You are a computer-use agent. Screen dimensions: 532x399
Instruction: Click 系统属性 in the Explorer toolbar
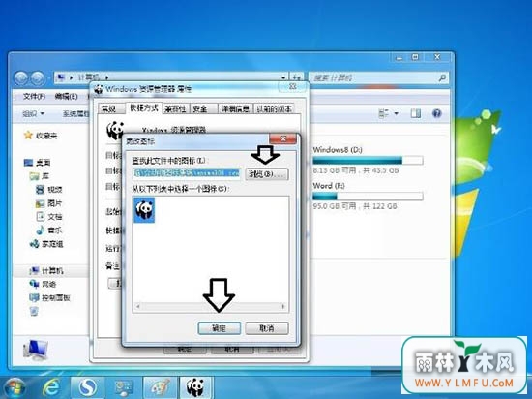[76, 113]
